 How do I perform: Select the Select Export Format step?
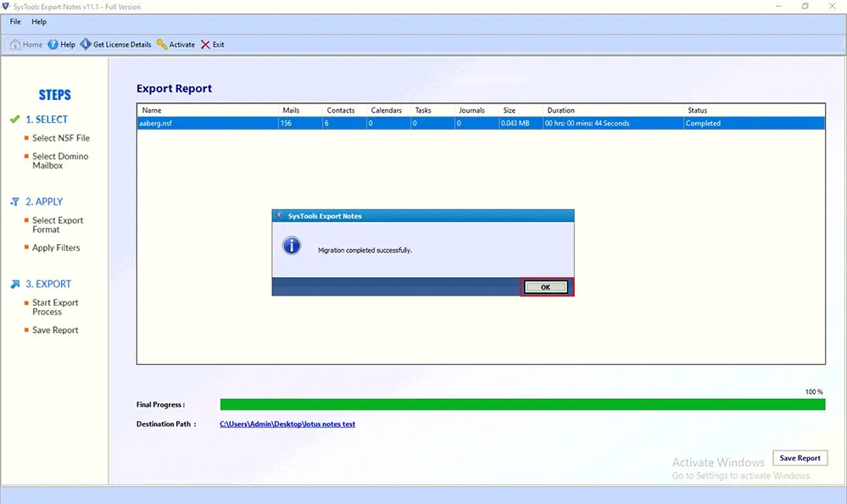(x=58, y=225)
